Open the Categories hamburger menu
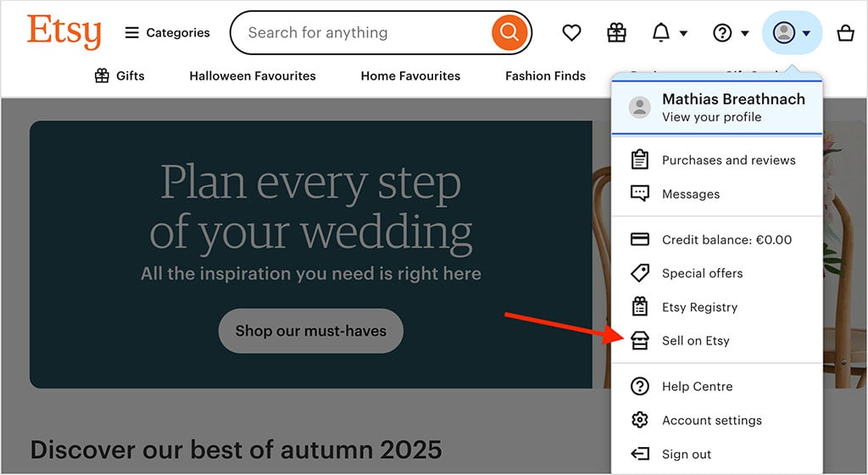 [x=167, y=33]
